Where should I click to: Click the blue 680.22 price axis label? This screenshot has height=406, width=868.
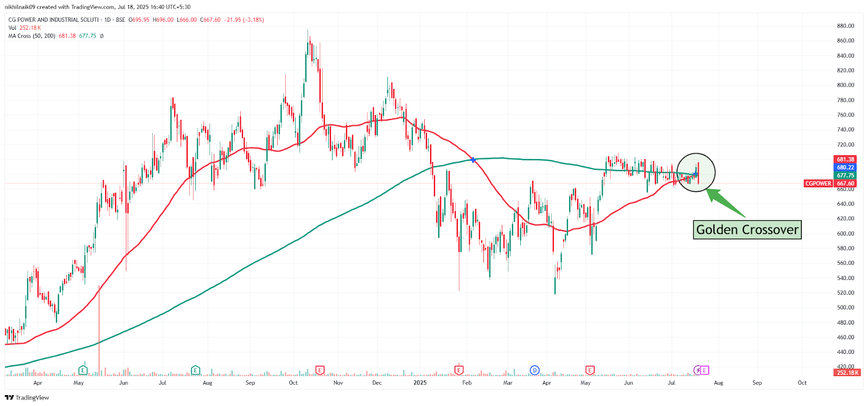pos(845,168)
